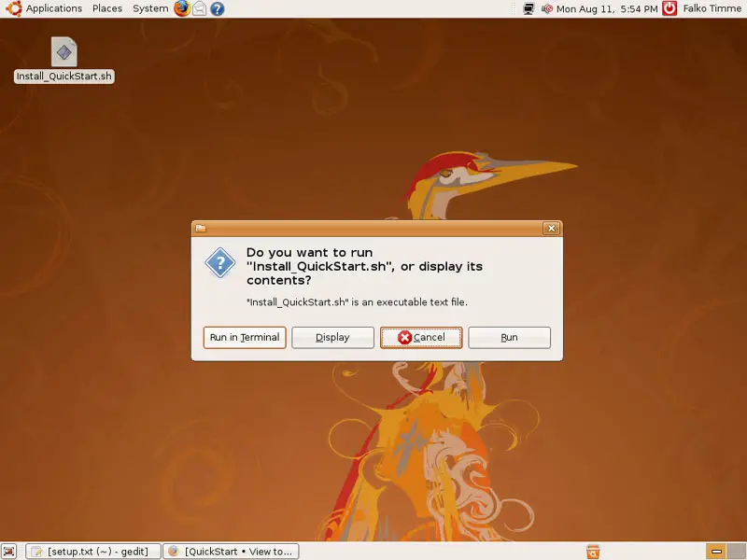Close the dialog with the X button
Image resolution: width=747 pixels, height=560 pixels.
point(551,229)
